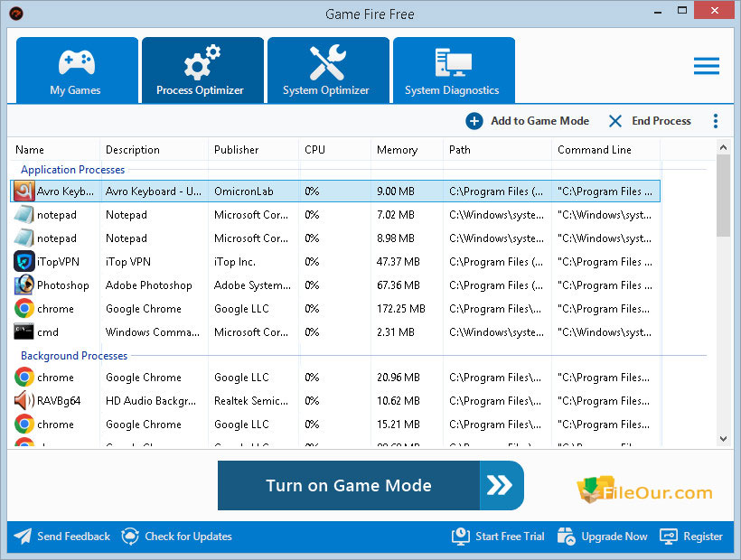741x560 pixels.
Task: Open the My Games tab
Action: (77, 70)
